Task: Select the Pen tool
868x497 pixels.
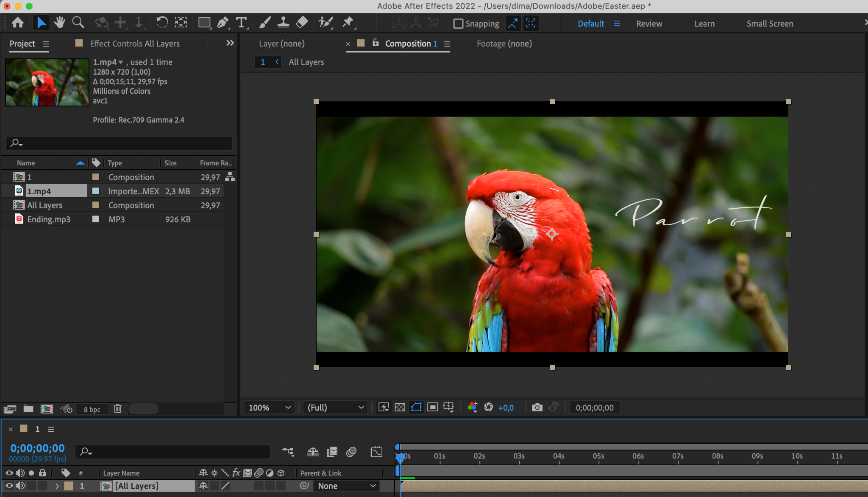Action: [223, 22]
